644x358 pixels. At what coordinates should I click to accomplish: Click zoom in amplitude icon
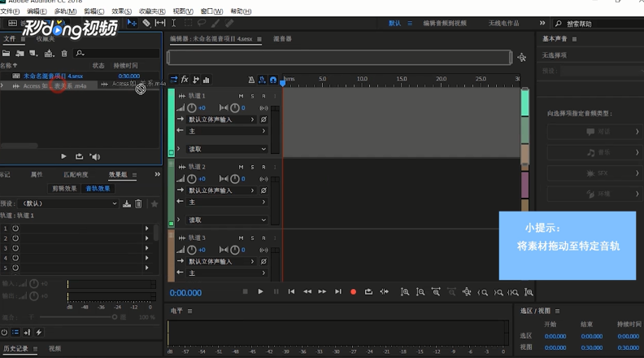pyautogui.click(x=405, y=292)
